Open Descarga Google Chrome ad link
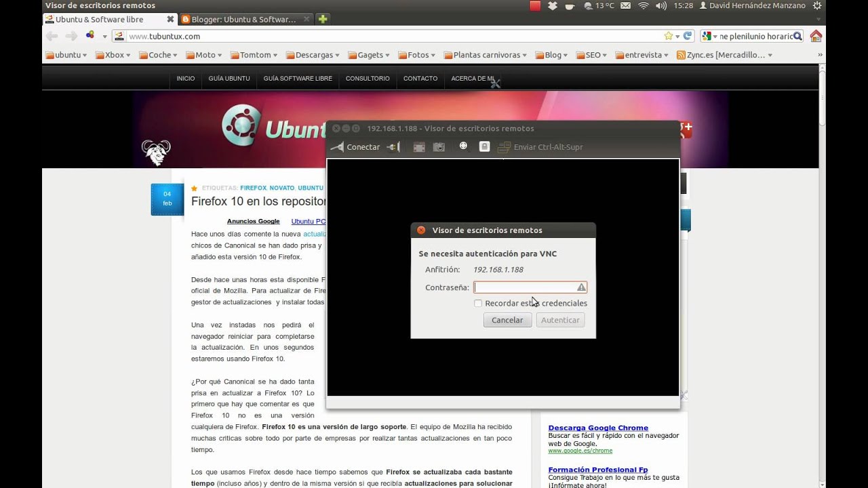Image resolution: width=868 pixels, height=488 pixels. (598, 428)
